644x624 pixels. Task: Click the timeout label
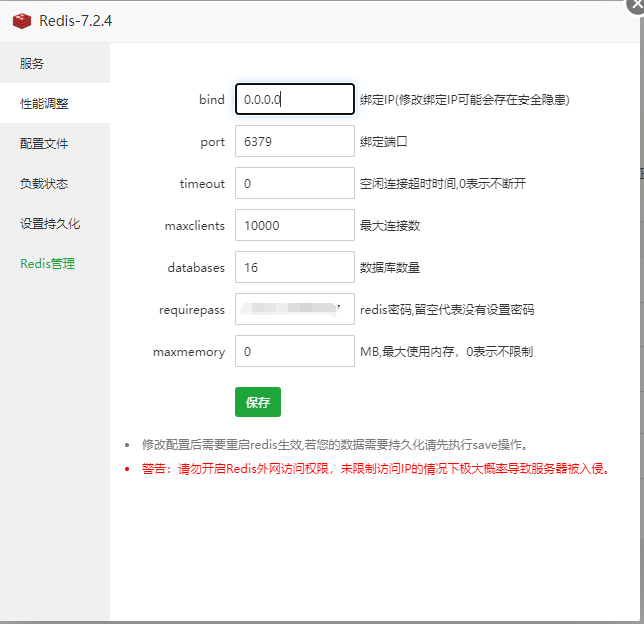(202, 184)
